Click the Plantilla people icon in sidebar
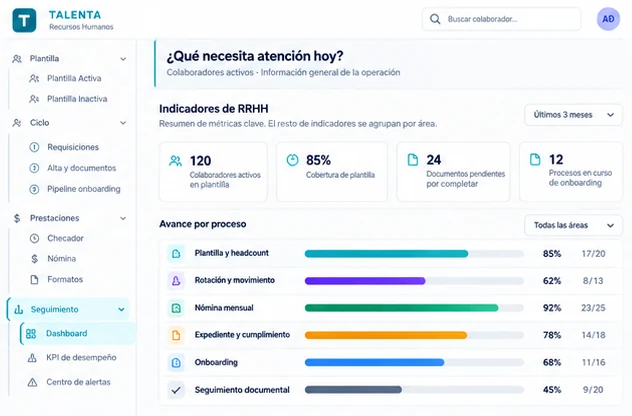Viewport: 632px width, 416px height. pyautogui.click(x=17, y=59)
